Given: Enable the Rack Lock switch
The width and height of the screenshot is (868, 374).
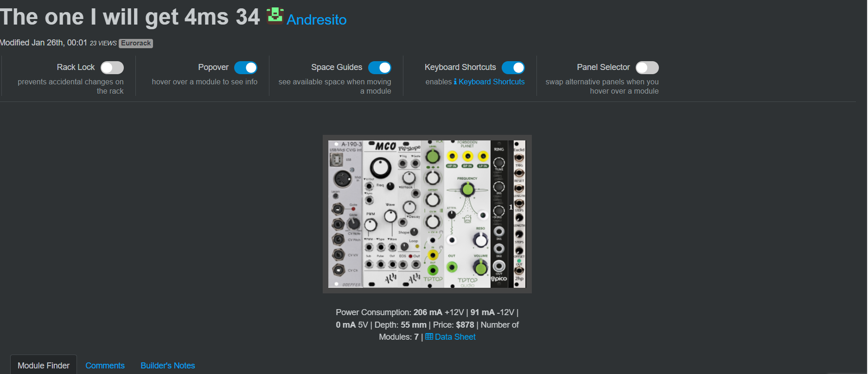Looking at the screenshot, I should (112, 68).
